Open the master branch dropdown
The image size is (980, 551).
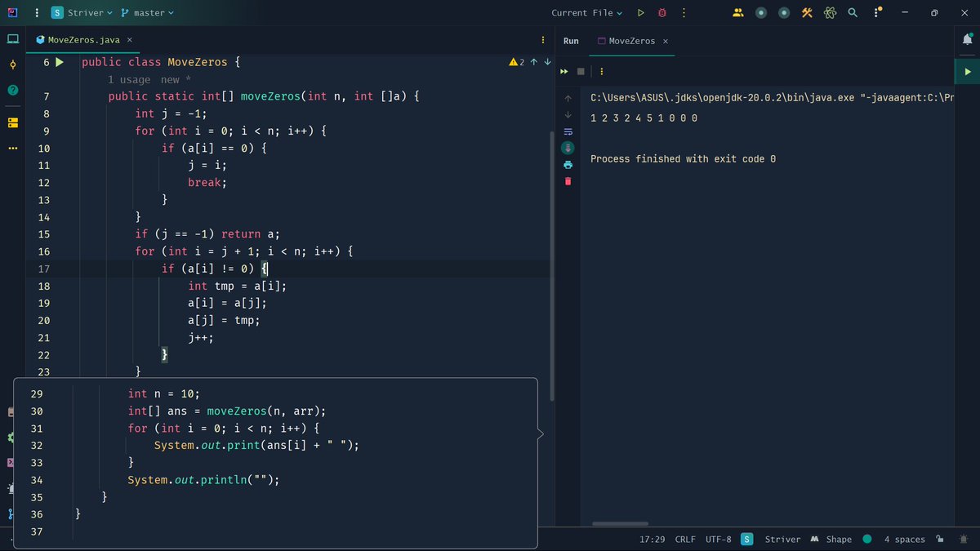click(148, 13)
